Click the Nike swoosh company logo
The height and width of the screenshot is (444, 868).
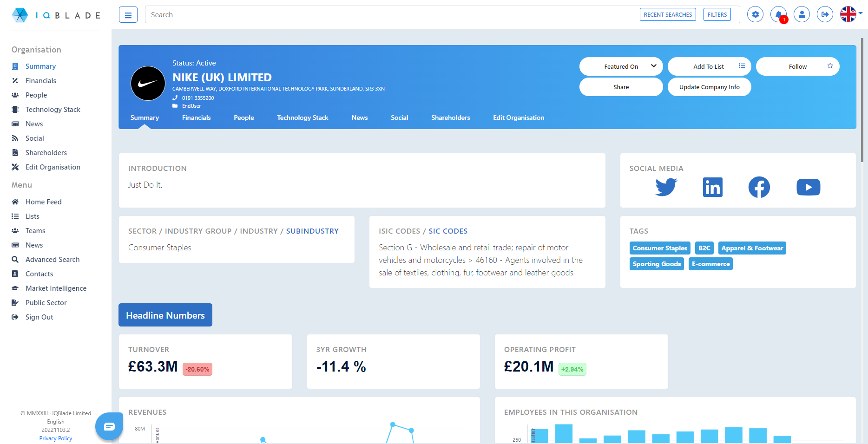[x=148, y=84]
